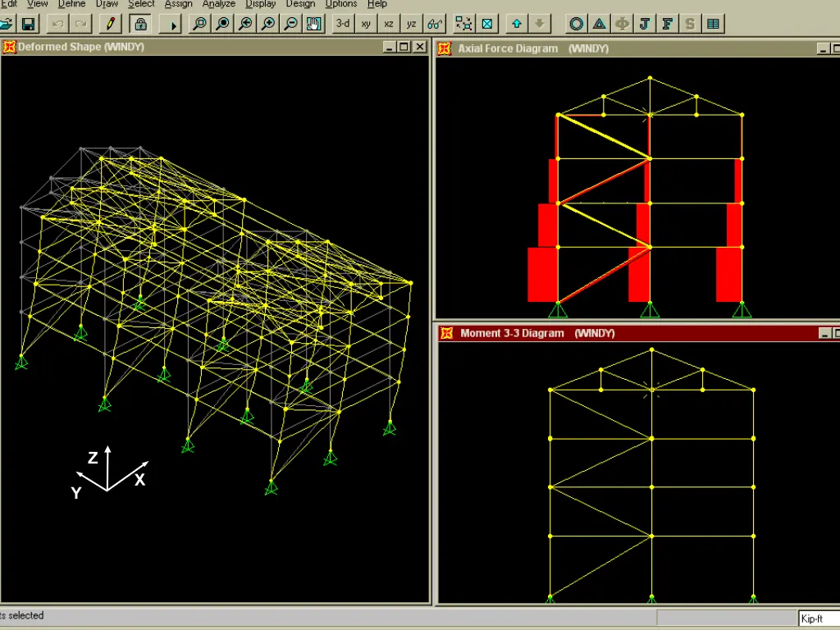Screen dimensions: 840x630
Task: Open the Kip-ft units dropdown
Action: pyautogui.click(x=818, y=619)
